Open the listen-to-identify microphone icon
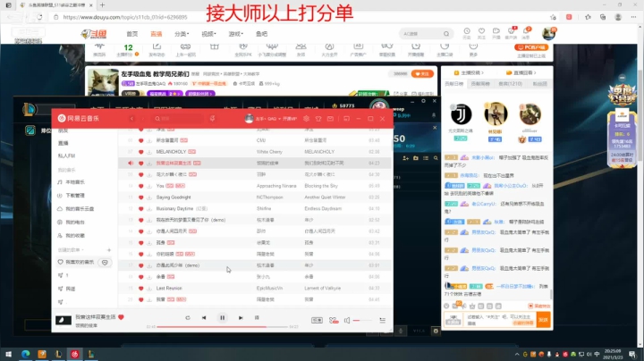This screenshot has height=361, width=644. 212,119
